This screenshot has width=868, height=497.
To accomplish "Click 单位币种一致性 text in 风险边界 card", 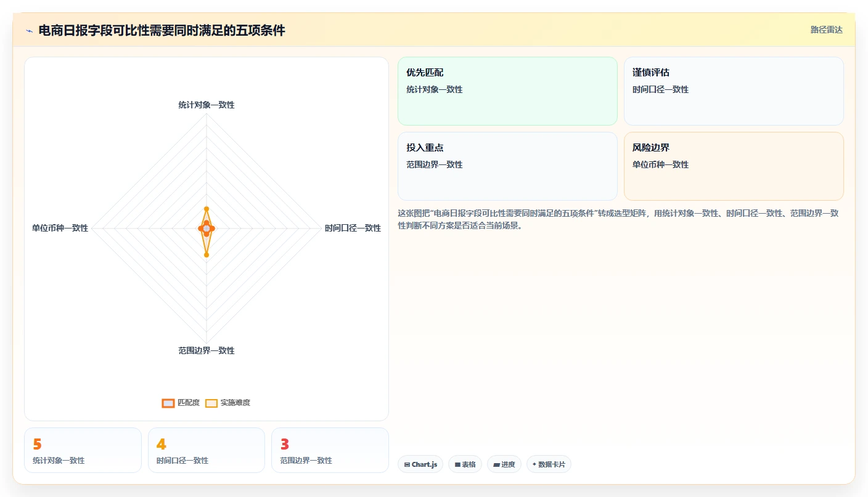I will pos(660,164).
